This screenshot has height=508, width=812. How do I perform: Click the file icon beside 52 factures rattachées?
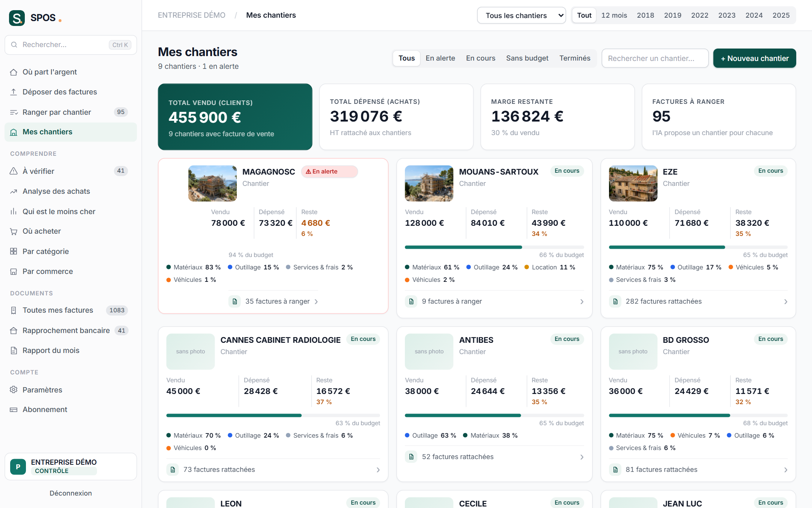click(x=411, y=457)
